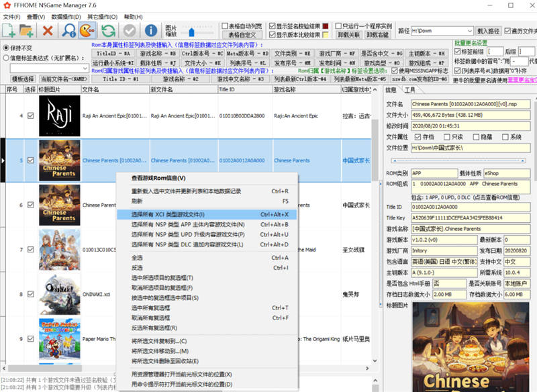
Task: Click 点击查看ROM信息 link text
Action: pyautogui.click(x=497, y=197)
